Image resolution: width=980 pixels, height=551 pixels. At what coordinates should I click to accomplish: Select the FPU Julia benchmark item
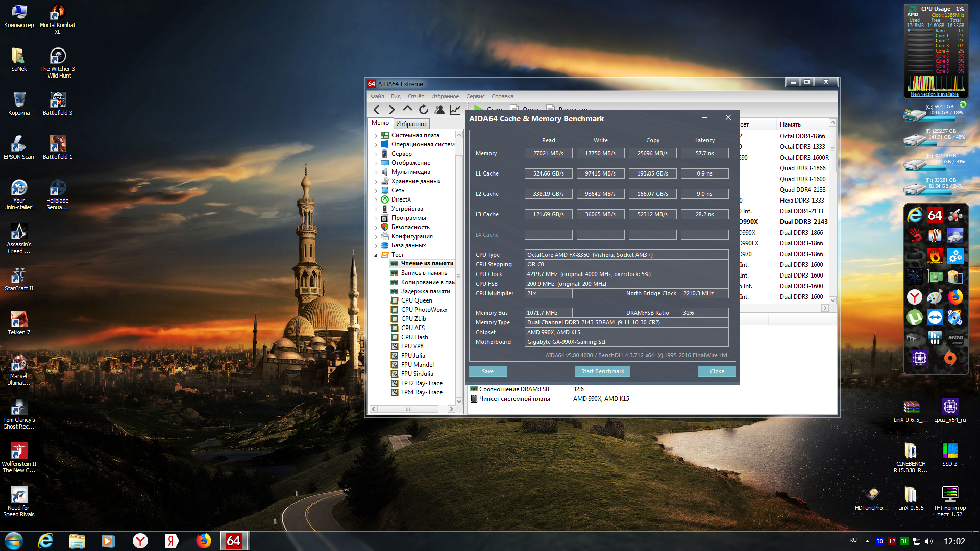click(x=412, y=356)
